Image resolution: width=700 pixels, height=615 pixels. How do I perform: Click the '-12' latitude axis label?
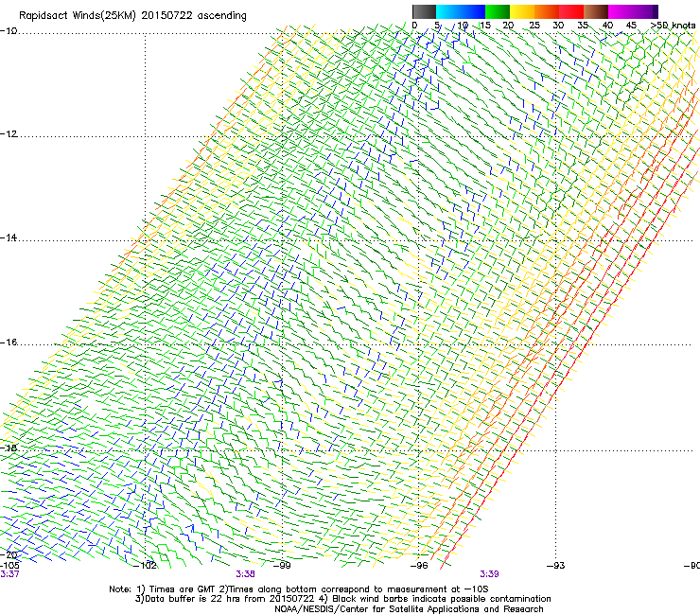(x=9, y=134)
